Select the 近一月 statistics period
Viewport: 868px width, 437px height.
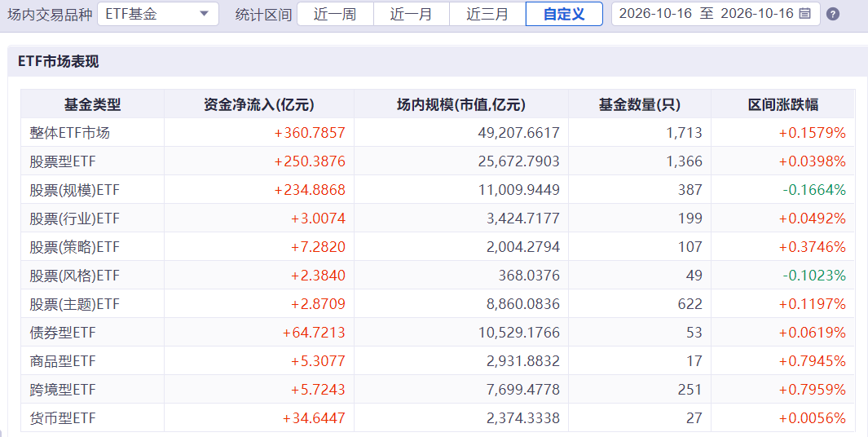click(412, 14)
